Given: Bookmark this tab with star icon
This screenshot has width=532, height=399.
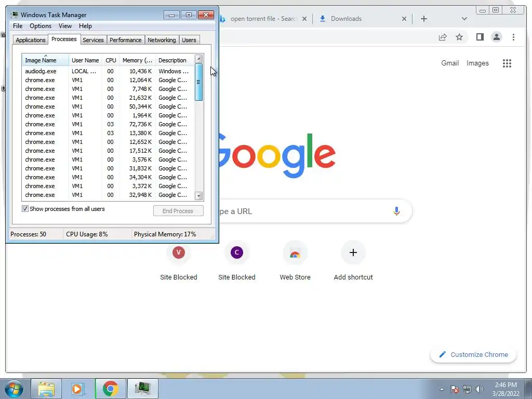Looking at the screenshot, I should pyautogui.click(x=459, y=37).
